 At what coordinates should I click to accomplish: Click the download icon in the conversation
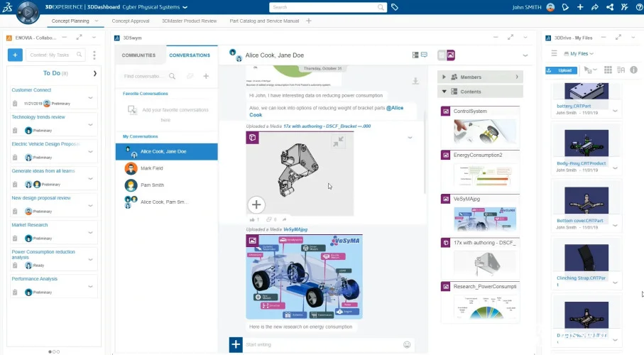(415, 81)
